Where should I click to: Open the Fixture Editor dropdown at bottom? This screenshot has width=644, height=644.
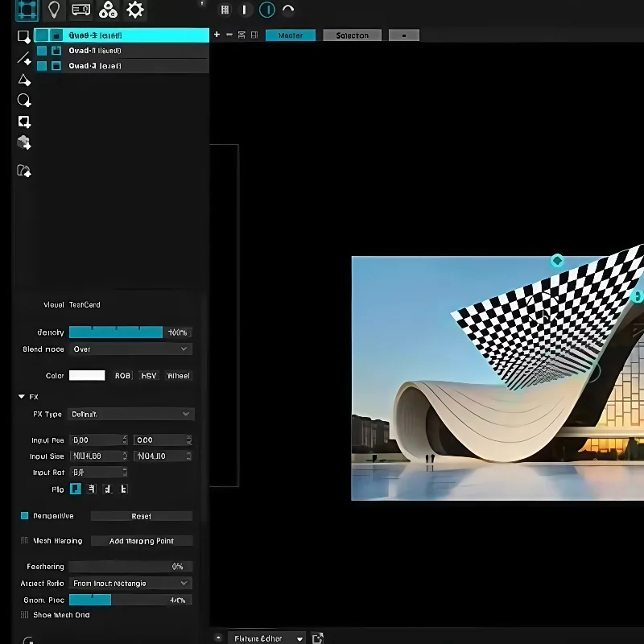(x=266, y=638)
